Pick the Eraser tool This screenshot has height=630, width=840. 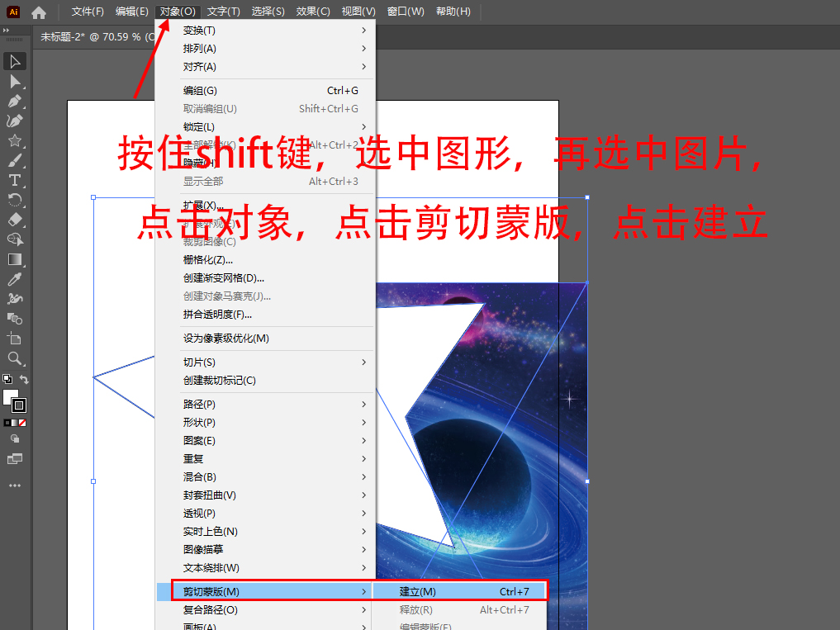pos(15,220)
